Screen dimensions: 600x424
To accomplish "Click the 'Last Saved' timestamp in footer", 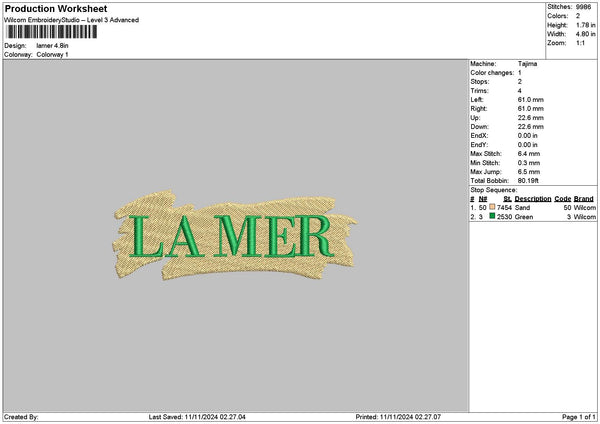I will (x=197, y=417).
